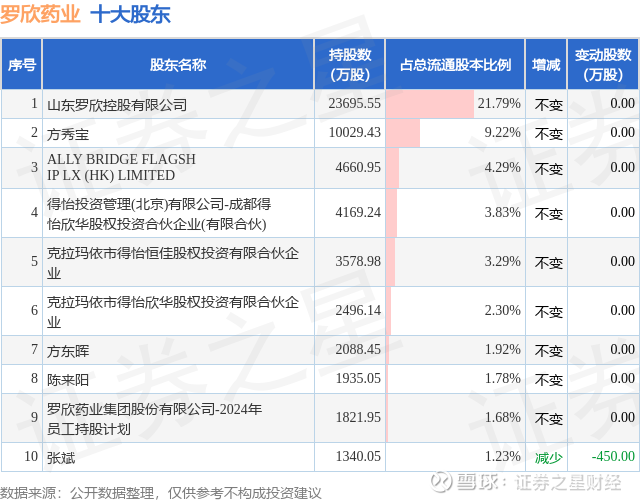
Task: Select the 变动股数(万股) column header
Action: coord(603,64)
